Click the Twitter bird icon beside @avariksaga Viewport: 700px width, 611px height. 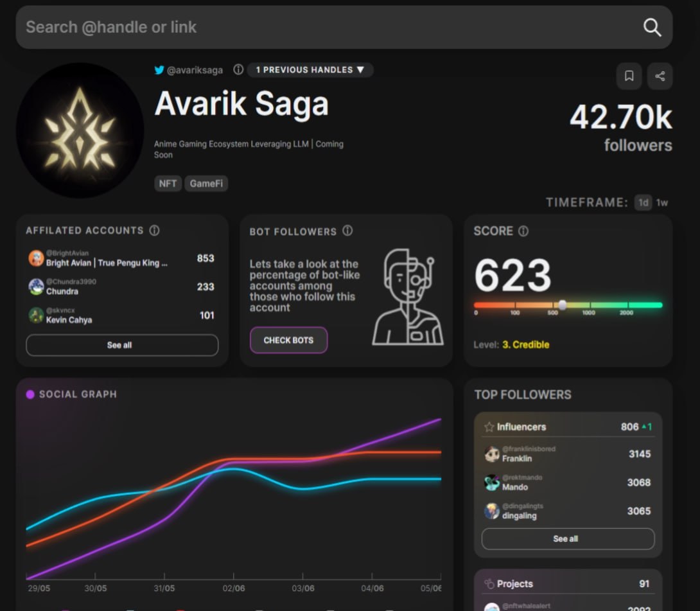click(x=159, y=70)
